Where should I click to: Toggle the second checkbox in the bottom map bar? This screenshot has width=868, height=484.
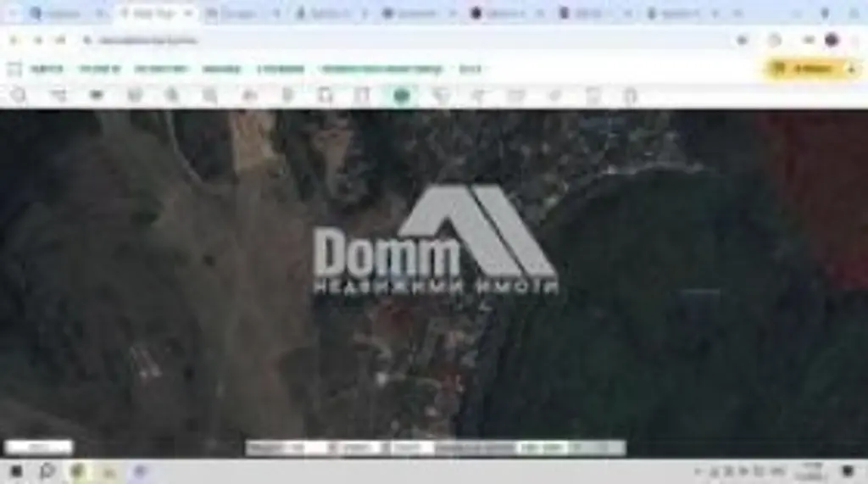pos(386,448)
